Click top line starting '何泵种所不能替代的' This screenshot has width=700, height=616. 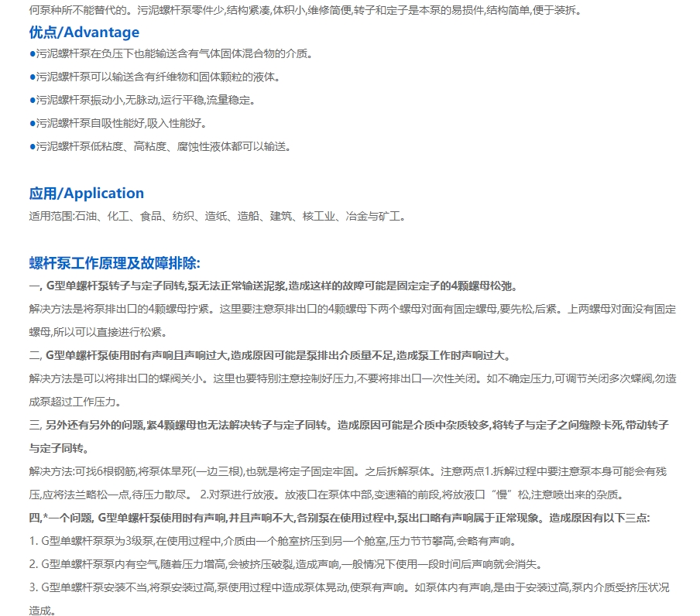[x=307, y=10]
